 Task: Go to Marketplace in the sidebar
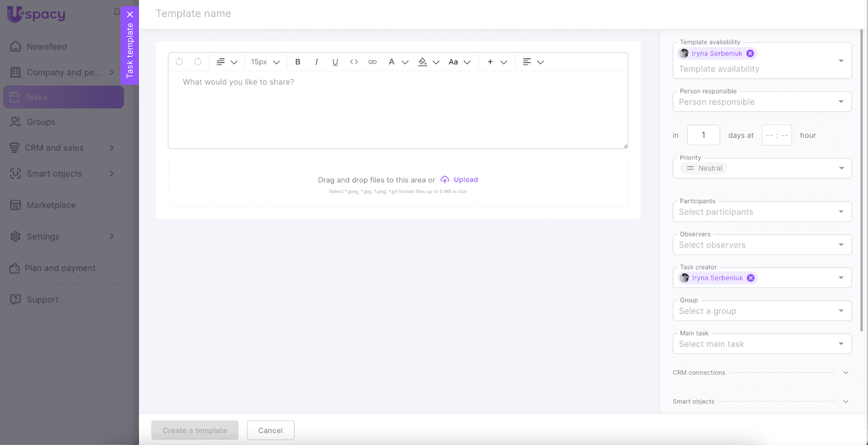[51, 205]
